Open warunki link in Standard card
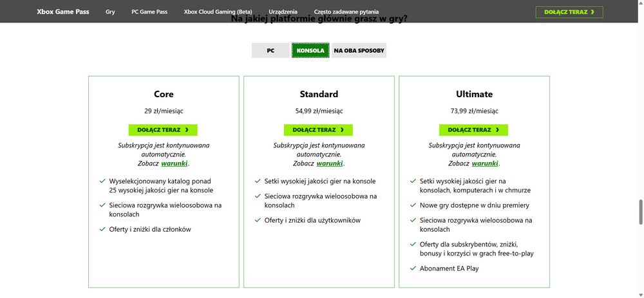Viewport: 644px width, 298px height. [x=330, y=163]
